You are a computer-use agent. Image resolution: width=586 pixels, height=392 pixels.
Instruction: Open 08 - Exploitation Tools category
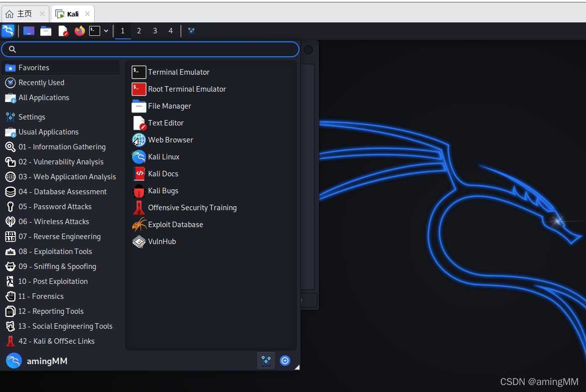(61, 252)
